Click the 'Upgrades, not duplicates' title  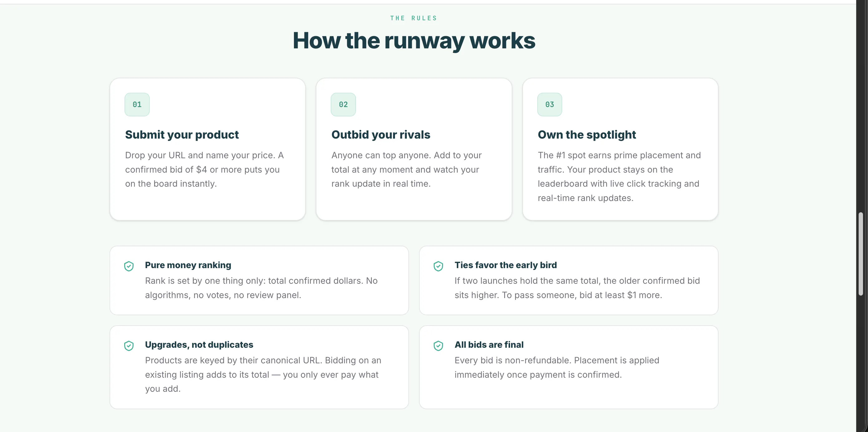[x=199, y=345]
